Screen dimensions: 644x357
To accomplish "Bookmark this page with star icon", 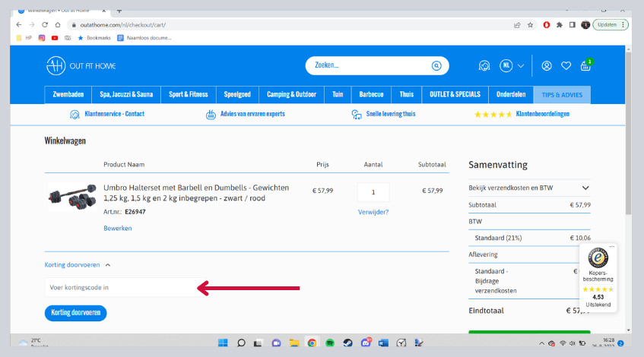I will coord(530,24).
